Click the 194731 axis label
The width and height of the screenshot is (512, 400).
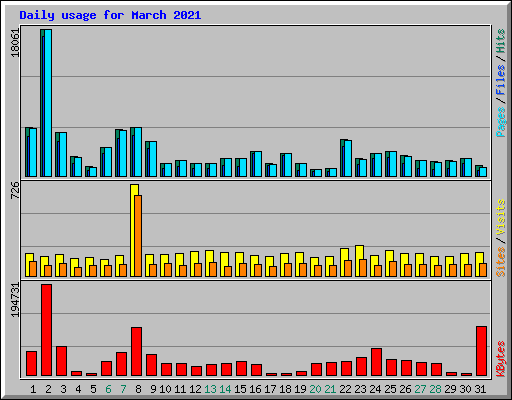(x=15, y=300)
